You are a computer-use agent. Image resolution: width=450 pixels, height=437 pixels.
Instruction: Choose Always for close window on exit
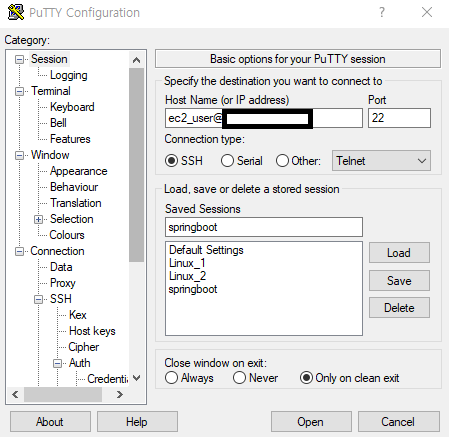[171, 378]
